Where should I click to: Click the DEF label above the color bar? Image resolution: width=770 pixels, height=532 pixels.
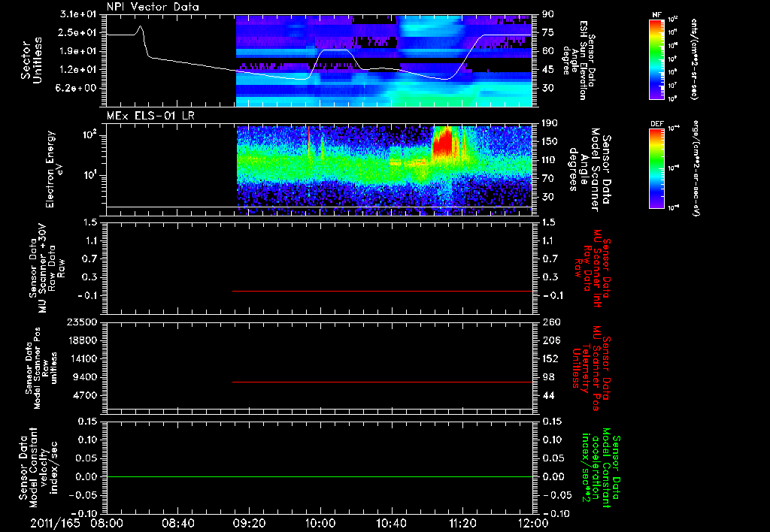pyautogui.click(x=656, y=124)
